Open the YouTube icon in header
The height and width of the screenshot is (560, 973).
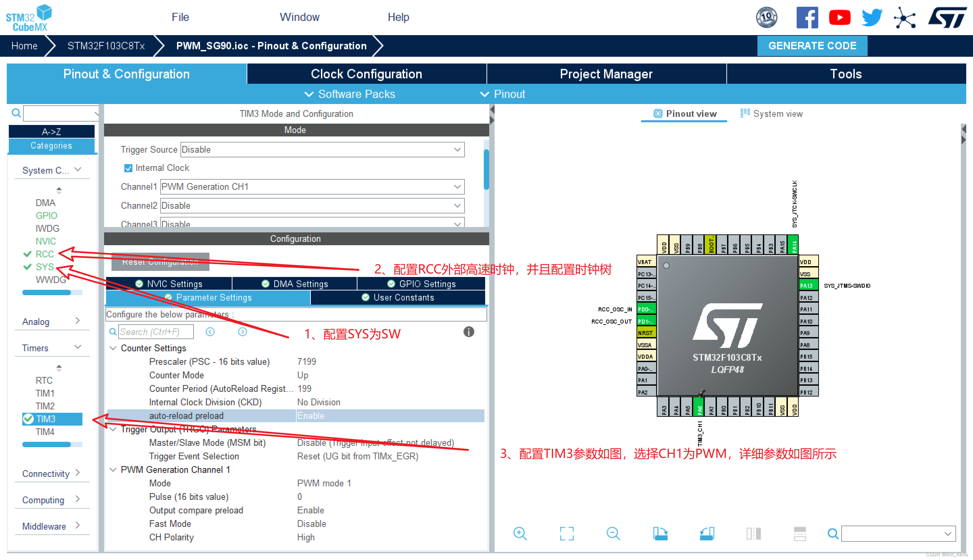click(x=839, y=17)
